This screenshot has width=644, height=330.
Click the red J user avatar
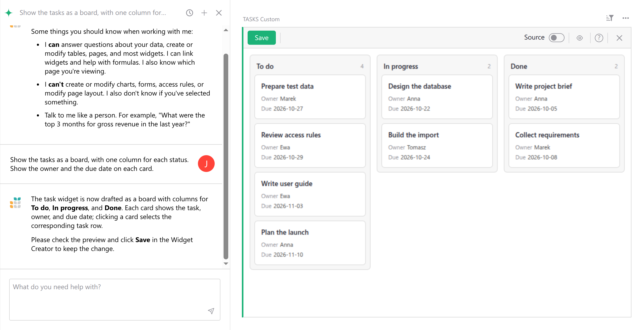206,164
